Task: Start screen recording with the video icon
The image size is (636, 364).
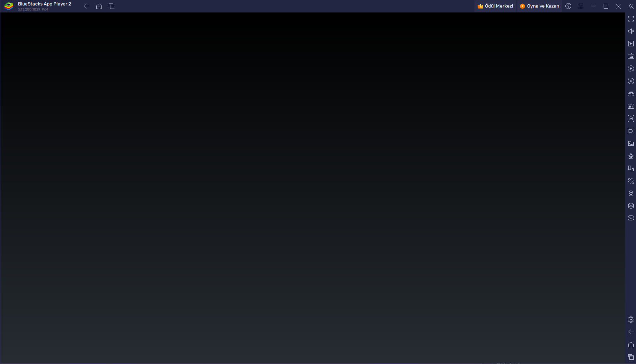Action: 631,131
